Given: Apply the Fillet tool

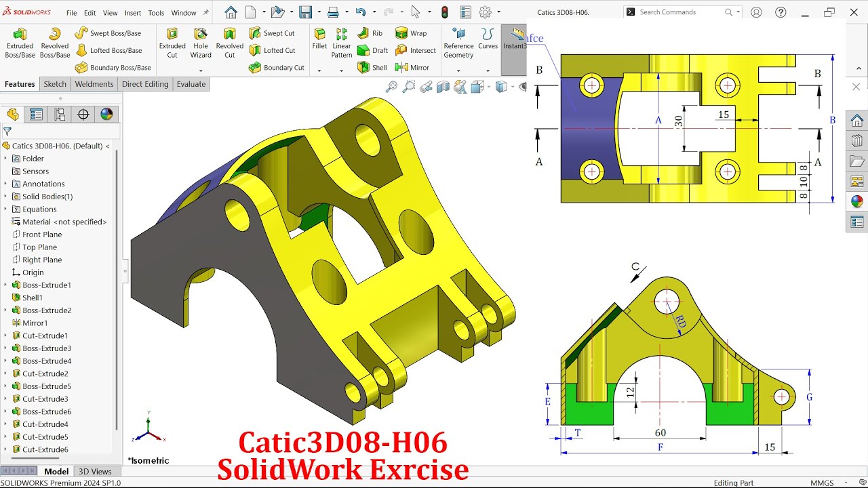Looking at the screenshot, I should (319, 39).
